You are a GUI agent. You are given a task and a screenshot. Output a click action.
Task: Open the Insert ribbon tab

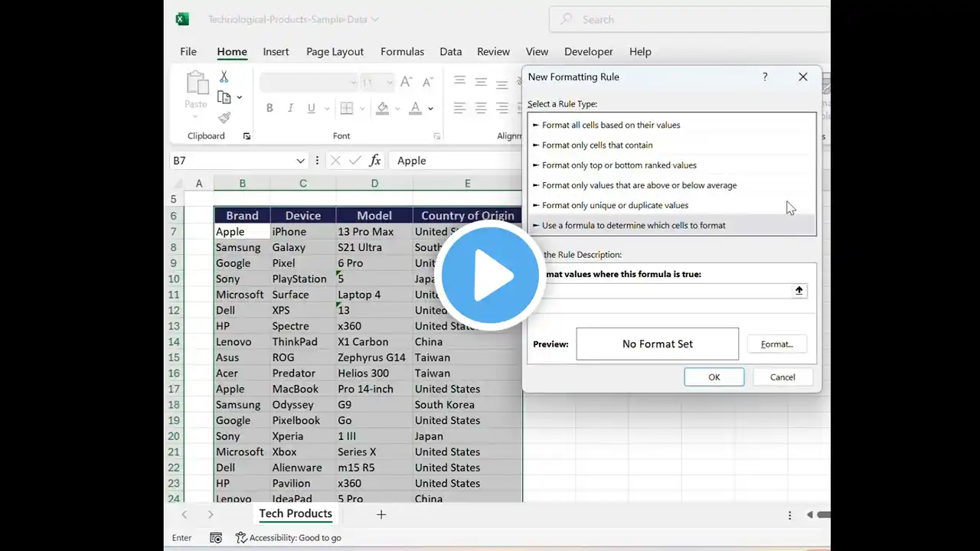click(276, 52)
